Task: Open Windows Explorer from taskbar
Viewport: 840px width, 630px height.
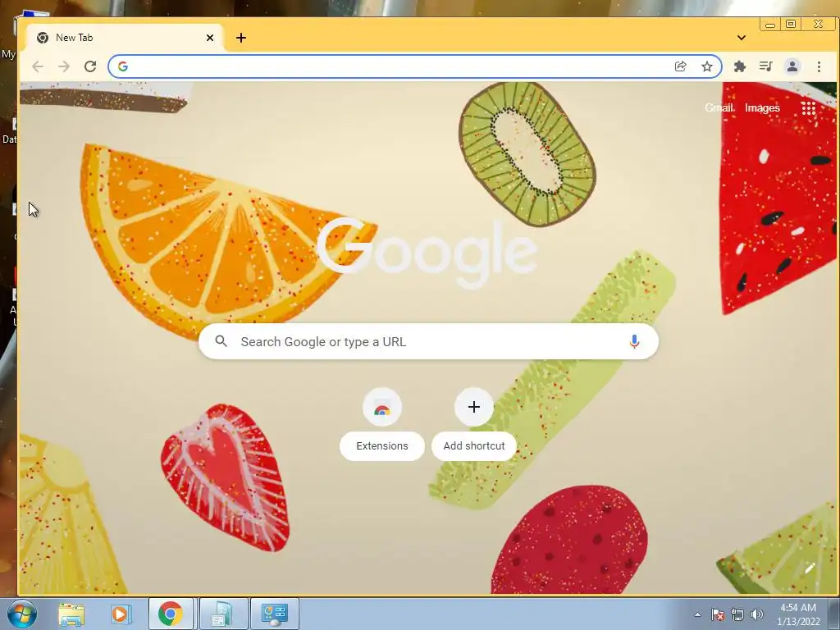Action: [x=71, y=614]
